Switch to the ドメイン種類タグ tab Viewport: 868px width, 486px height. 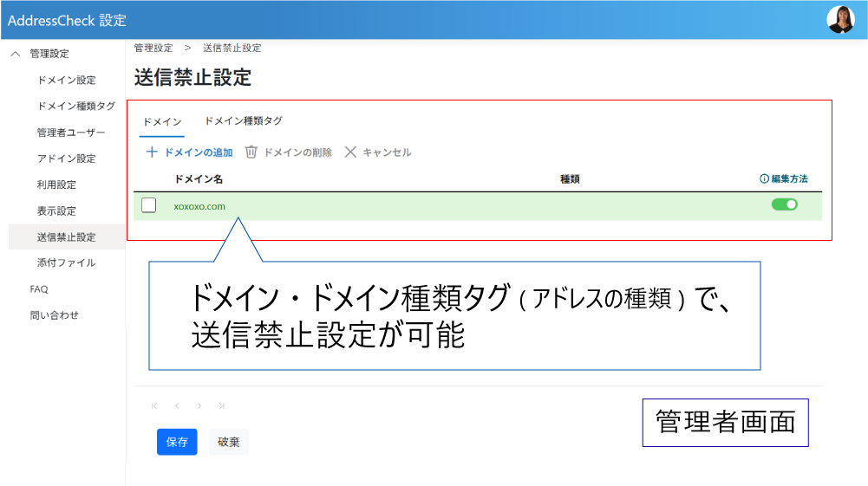point(243,121)
